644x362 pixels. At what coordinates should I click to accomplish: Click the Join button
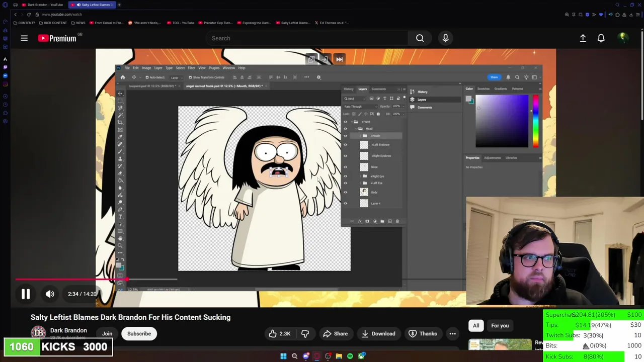tap(107, 333)
